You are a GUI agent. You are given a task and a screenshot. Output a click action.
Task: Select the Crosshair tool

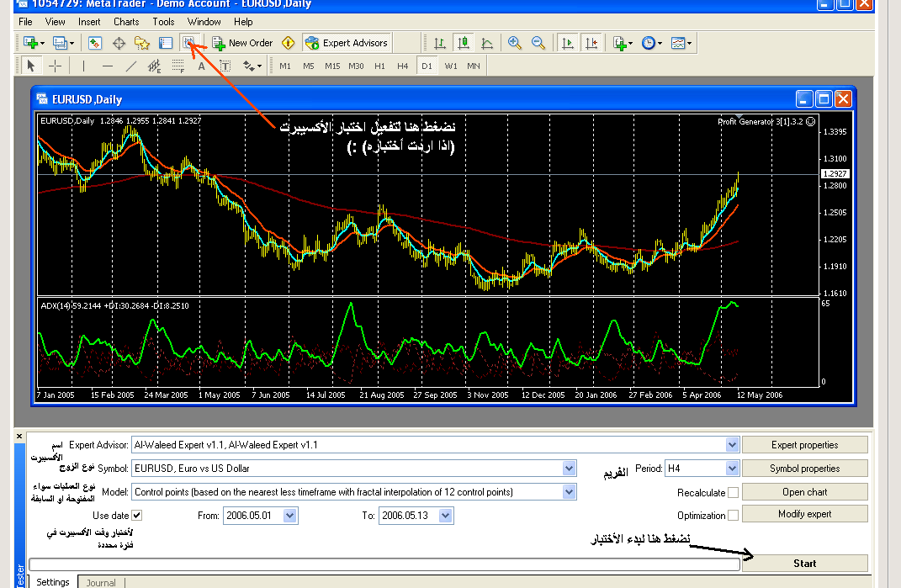(56, 66)
